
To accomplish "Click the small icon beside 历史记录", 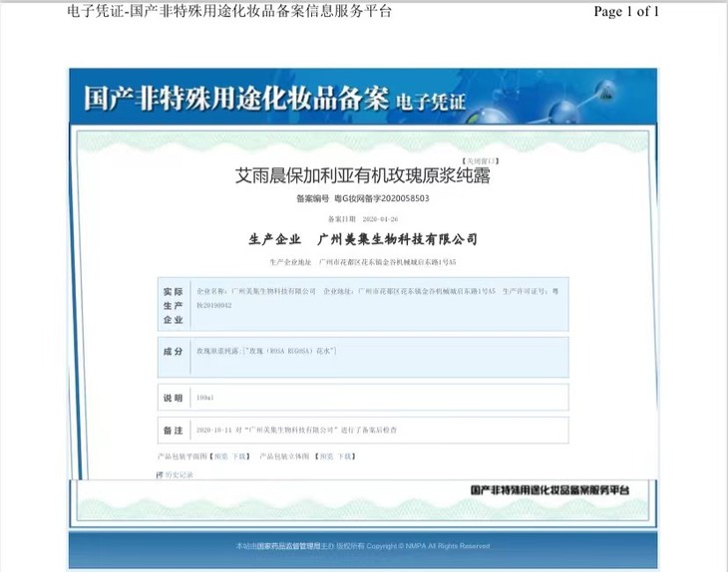I will tap(160, 475).
